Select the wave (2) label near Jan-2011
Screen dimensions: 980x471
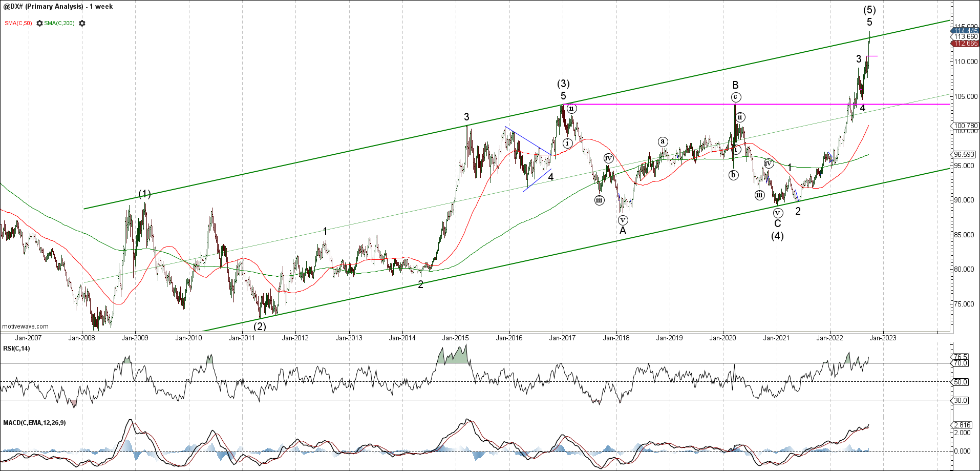[260, 326]
